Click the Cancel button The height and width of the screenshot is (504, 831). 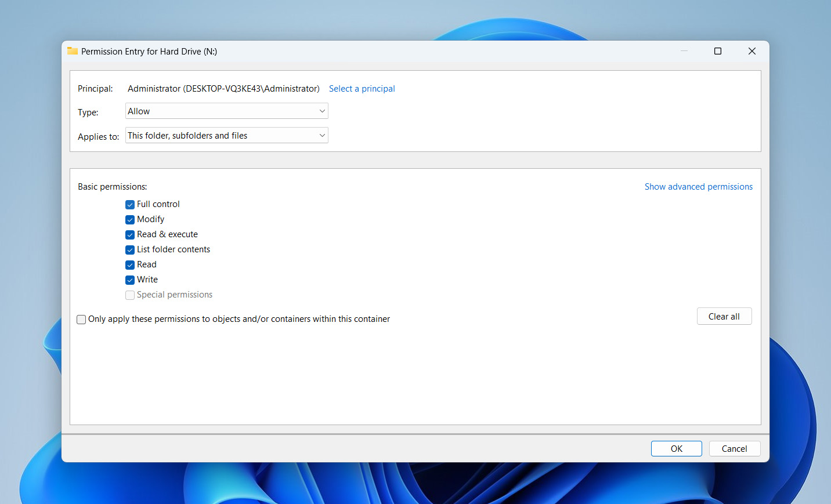click(x=735, y=448)
